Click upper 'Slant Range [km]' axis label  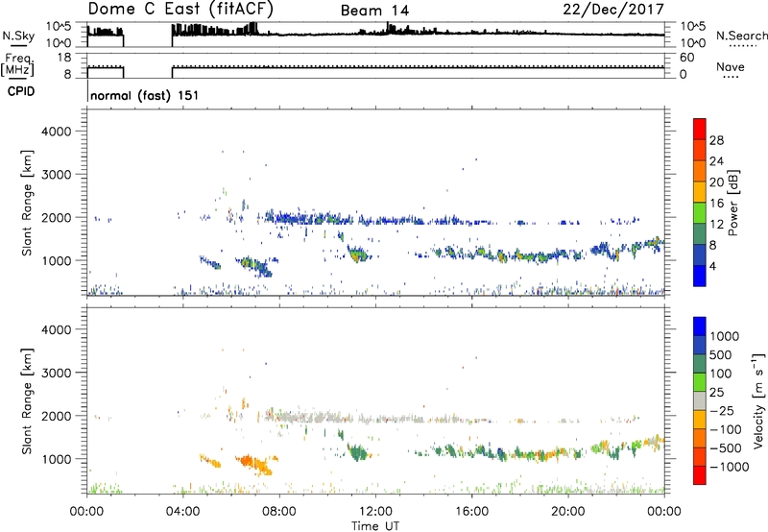27,203
